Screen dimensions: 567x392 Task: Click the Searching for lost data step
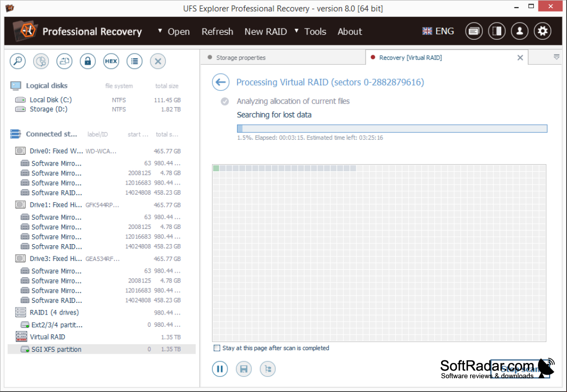click(274, 115)
